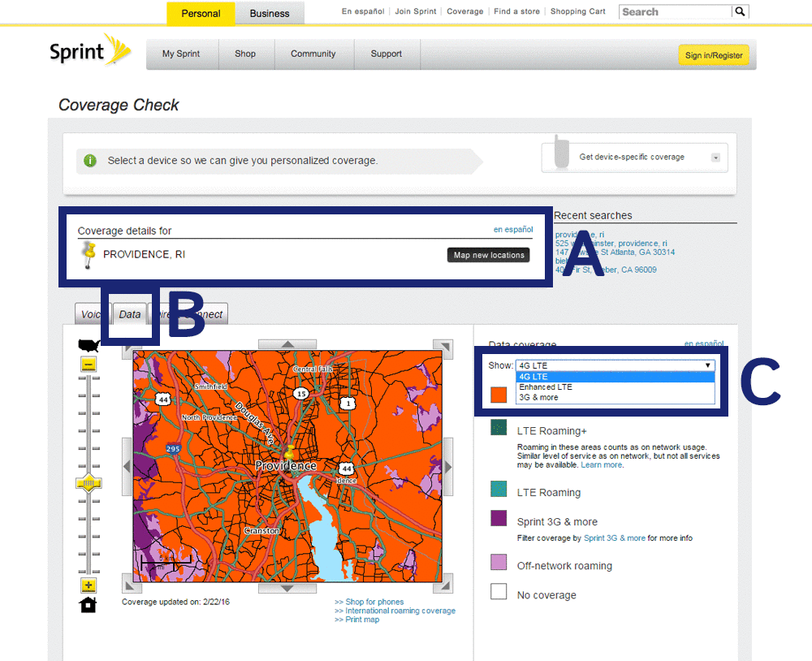Zoom out with the minus button
Image resolution: width=812 pixels, height=661 pixels.
point(89,364)
